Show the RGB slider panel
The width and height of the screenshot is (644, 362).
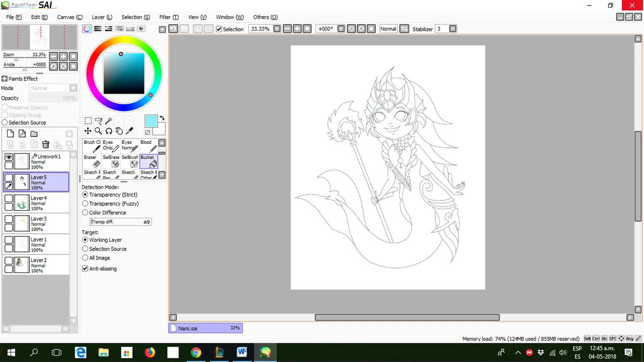98,29
